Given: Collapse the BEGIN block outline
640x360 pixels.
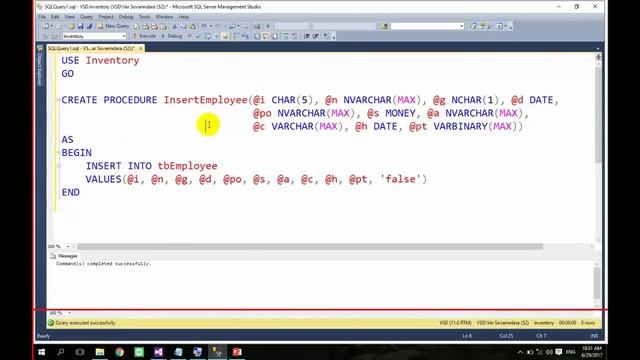Looking at the screenshot, I should 59,153.
